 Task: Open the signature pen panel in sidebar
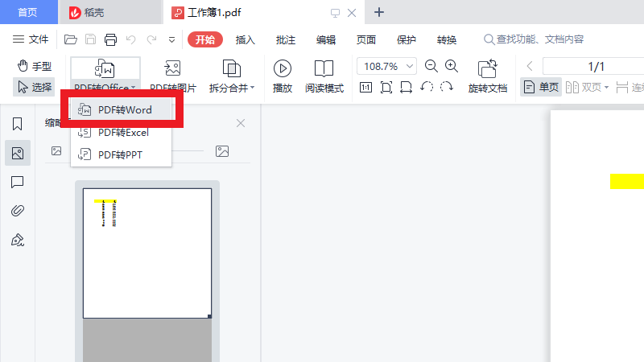pos(17,240)
